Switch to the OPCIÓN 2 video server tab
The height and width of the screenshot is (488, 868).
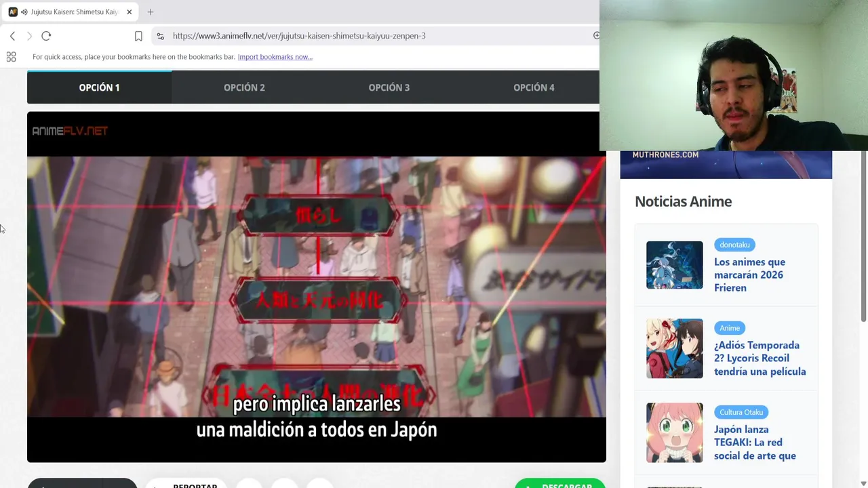tap(244, 87)
